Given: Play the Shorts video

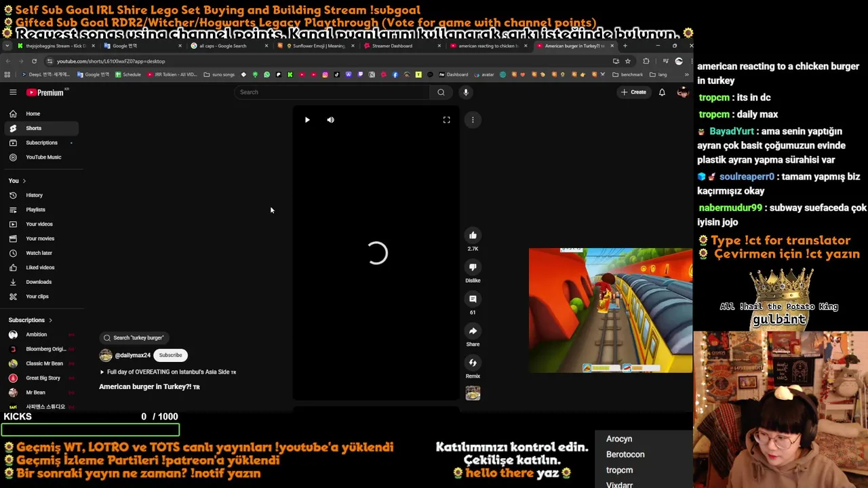Looking at the screenshot, I should point(307,120).
